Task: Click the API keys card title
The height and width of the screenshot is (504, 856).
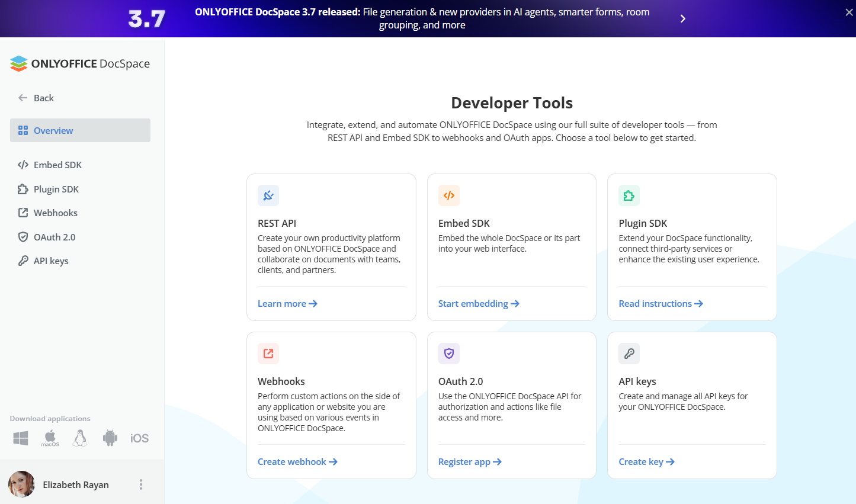Action: [x=637, y=381]
